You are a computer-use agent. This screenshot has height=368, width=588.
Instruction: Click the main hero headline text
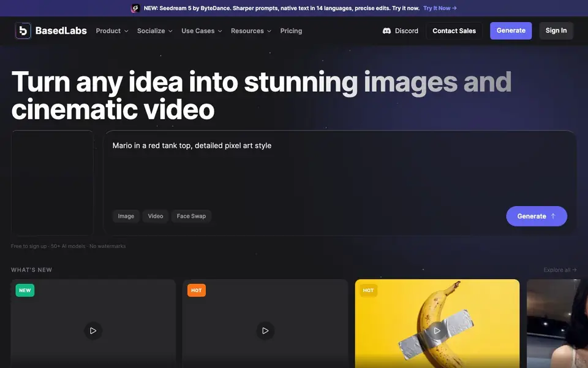[x=262, y=96]
